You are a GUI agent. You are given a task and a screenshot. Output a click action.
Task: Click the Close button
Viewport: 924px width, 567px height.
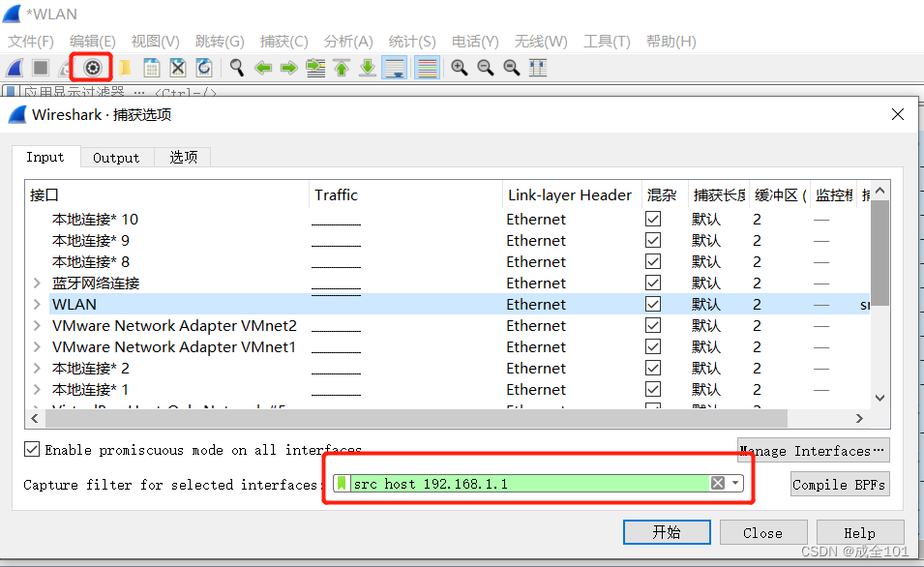[x=763, y=533]
